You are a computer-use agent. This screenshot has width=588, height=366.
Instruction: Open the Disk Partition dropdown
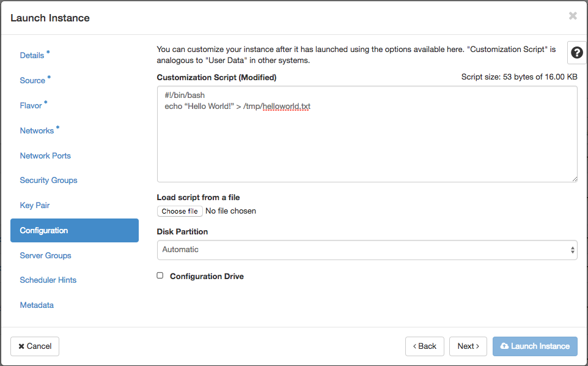click(367, 250)
